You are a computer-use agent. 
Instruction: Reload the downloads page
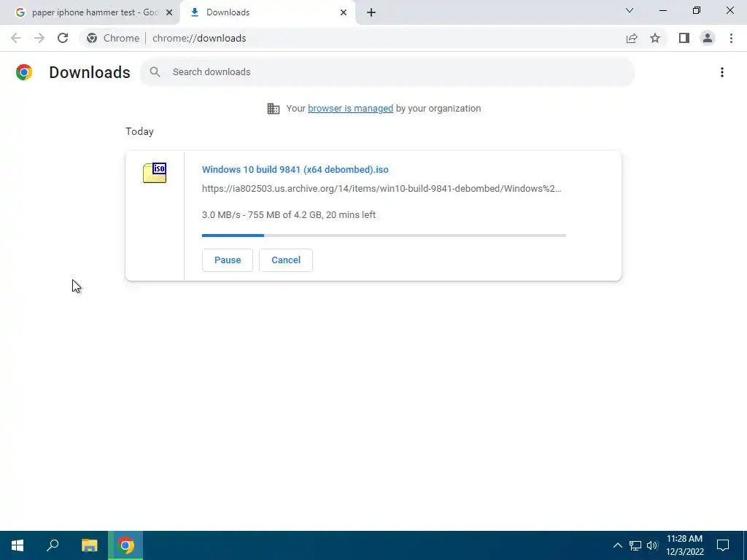63,38
